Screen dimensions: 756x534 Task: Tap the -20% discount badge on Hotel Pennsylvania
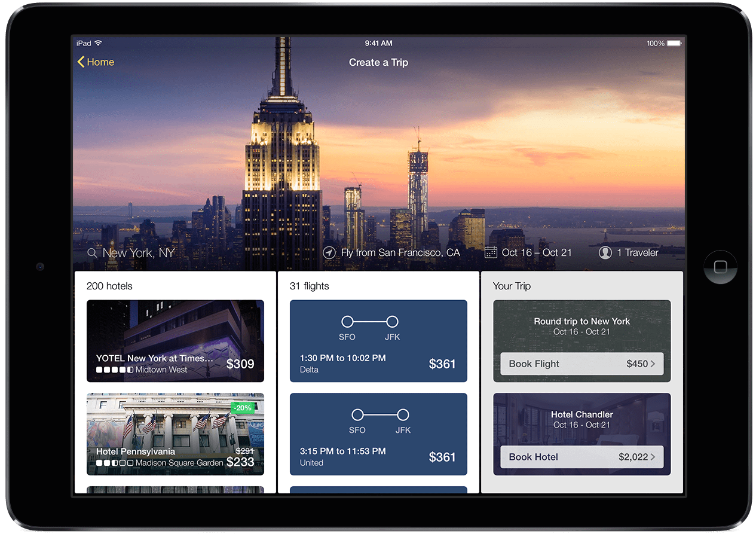point(243,407)
